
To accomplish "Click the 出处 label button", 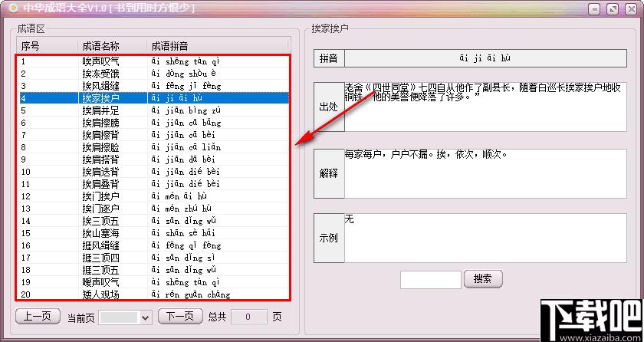I will (329, 107).
